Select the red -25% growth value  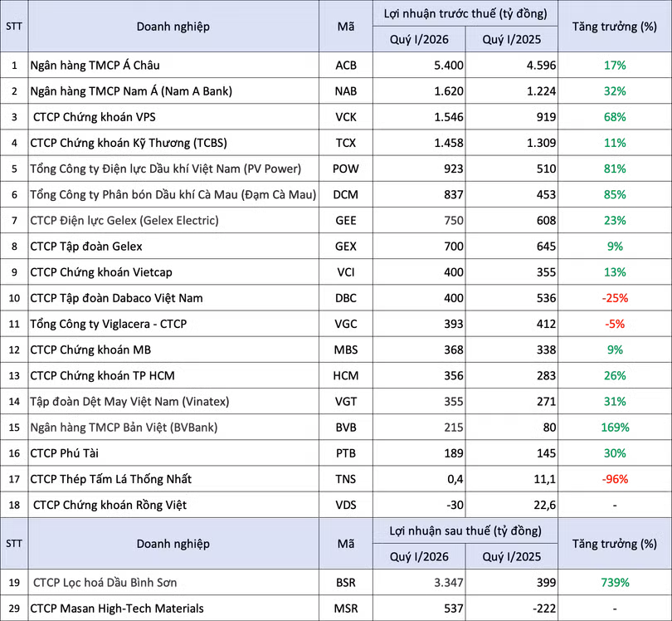615,298
